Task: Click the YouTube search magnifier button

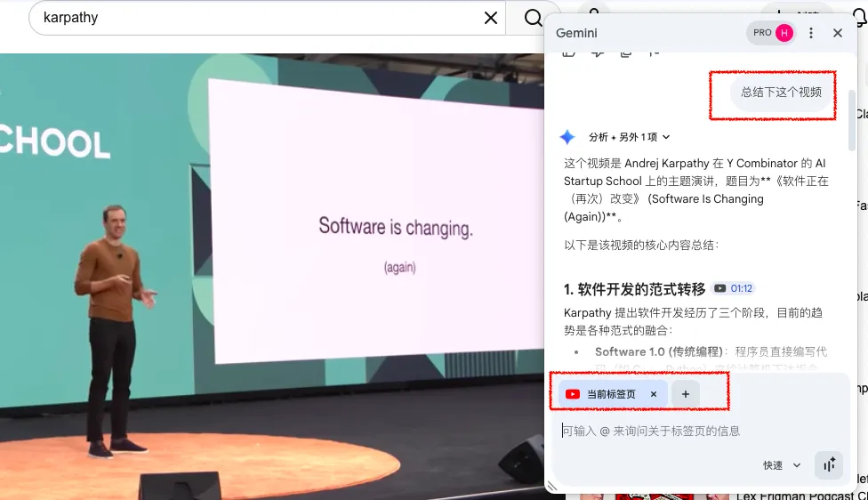Action: click(533, 19)
